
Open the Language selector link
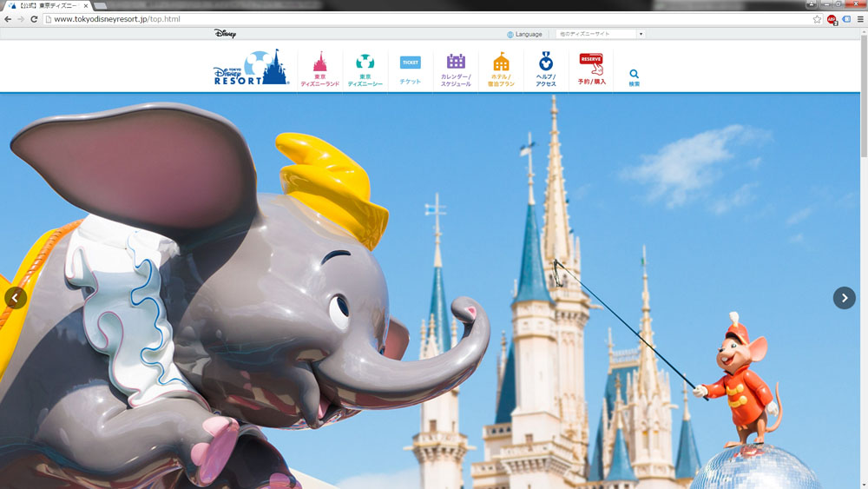524,35
